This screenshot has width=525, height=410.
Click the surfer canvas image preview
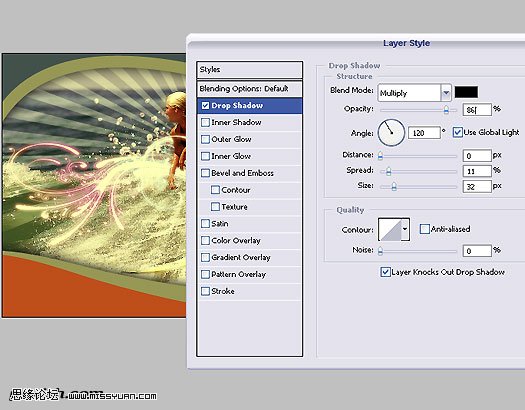[94, 185]
